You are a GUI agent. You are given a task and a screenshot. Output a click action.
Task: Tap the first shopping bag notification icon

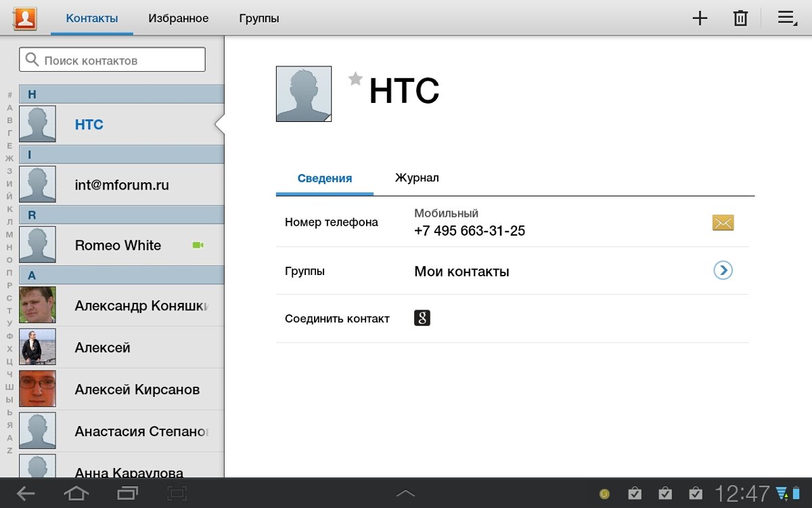(634, 493)
